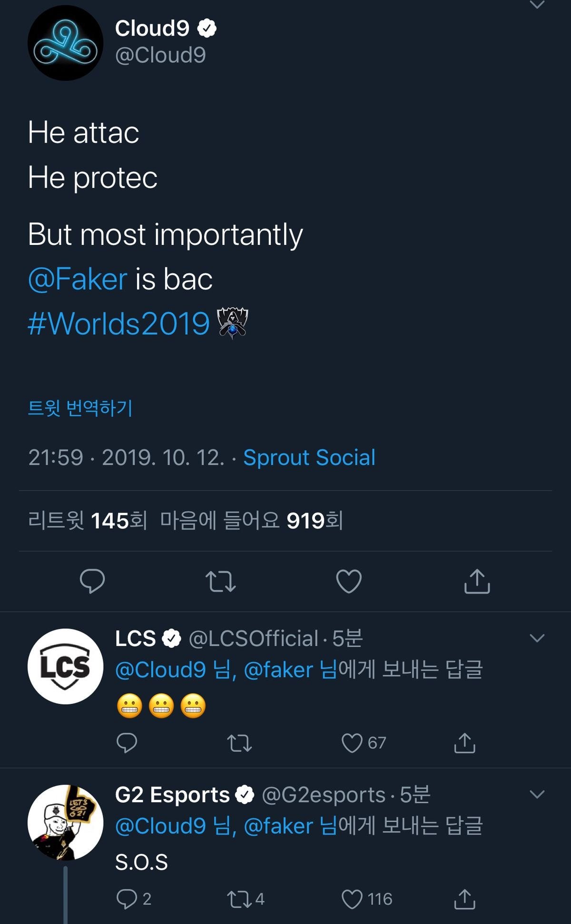
Task: Open the Sprout Social source link
Action: click(x=309, y=457)
